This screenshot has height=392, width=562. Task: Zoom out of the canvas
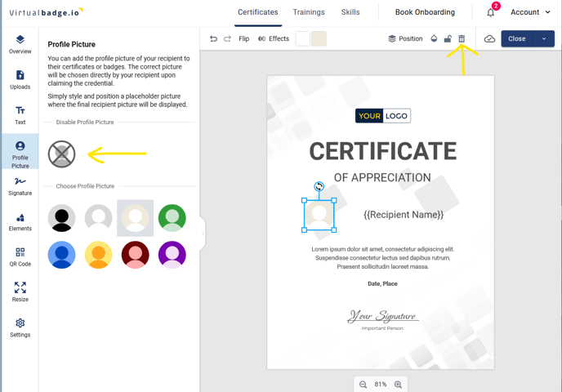[x=363, y=385]
